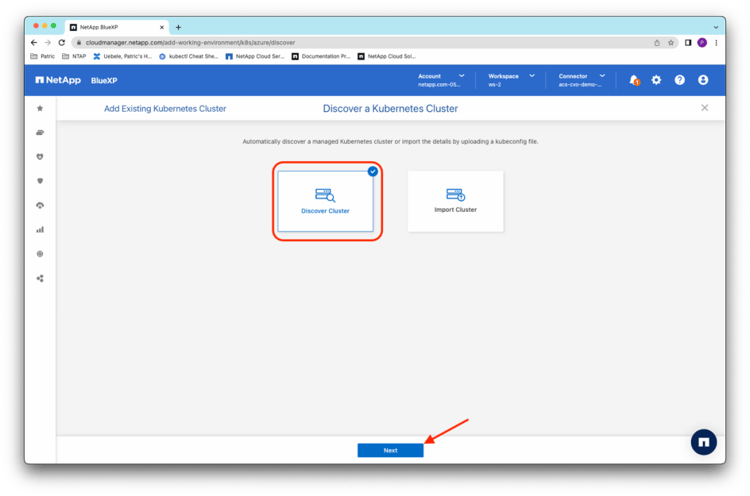
Task: Open the share nodes icon in sidebar
Action: (x=40, y=278)
